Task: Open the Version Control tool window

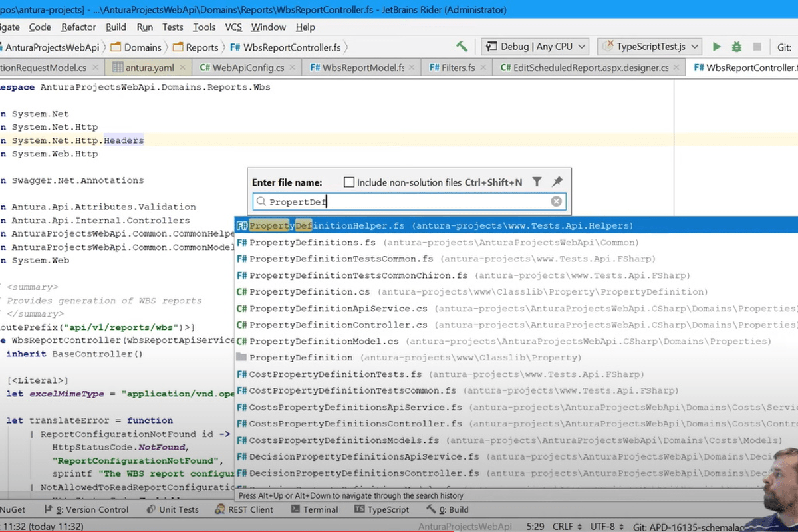Action: [x=86, y=509]
